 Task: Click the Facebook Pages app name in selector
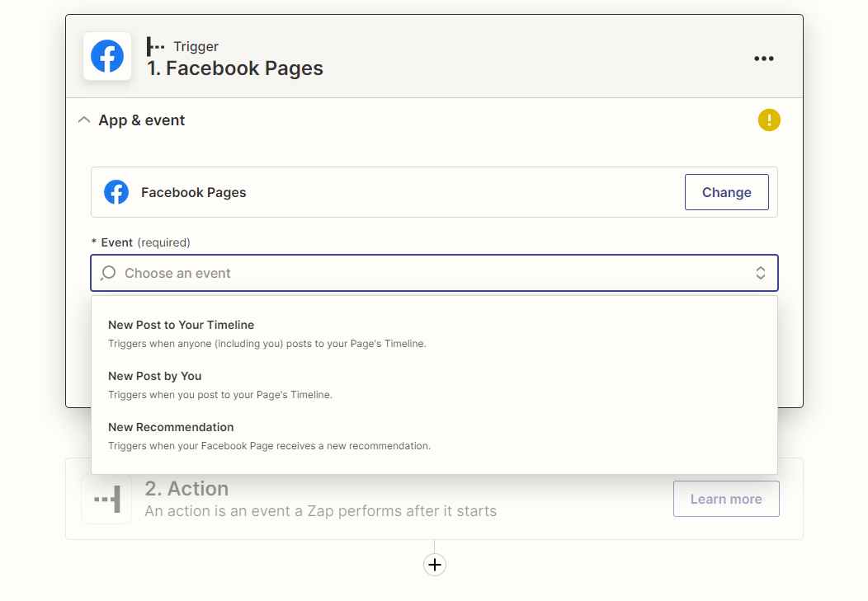click(x=194, y=192)
